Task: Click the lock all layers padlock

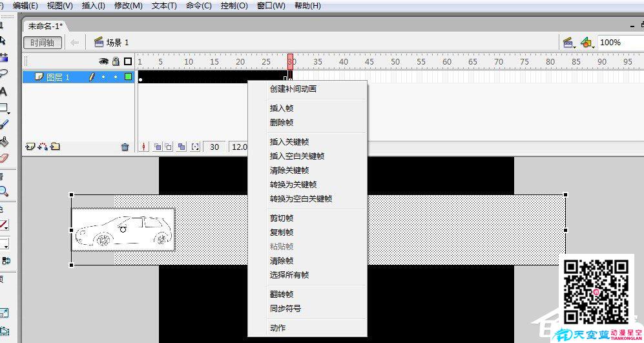Action: [116, 61]
